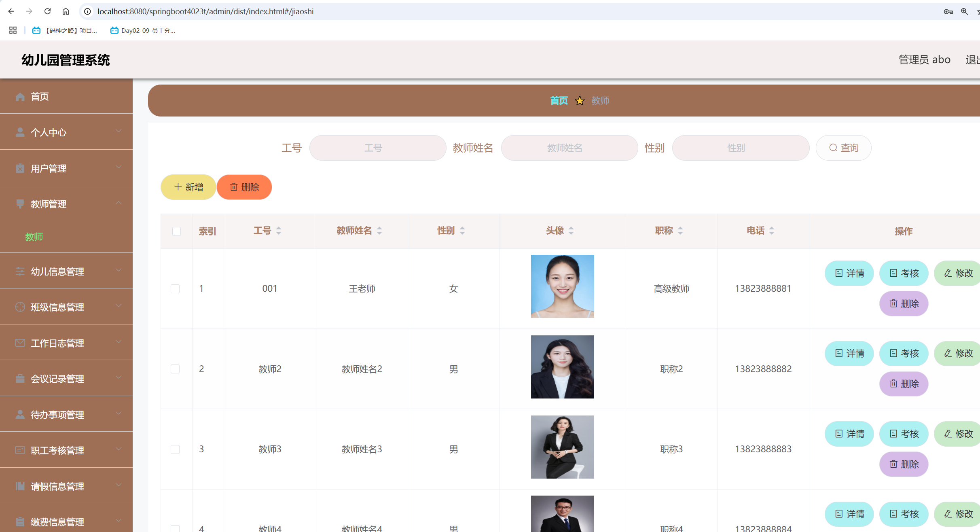Image resolution: width=980 pixels, height=532 pixels.
Task: Click the 管理员 abo account label
Action: [925, 59]
